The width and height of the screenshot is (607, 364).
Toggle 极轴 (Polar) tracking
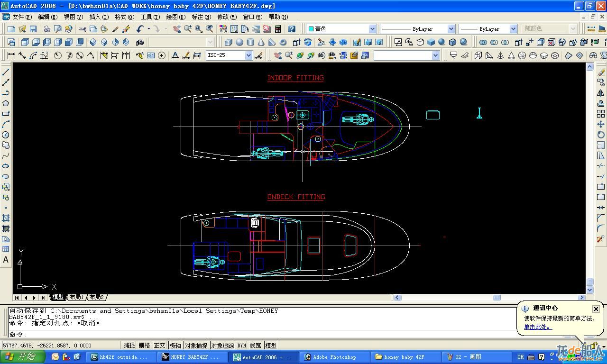coord(175,346)
